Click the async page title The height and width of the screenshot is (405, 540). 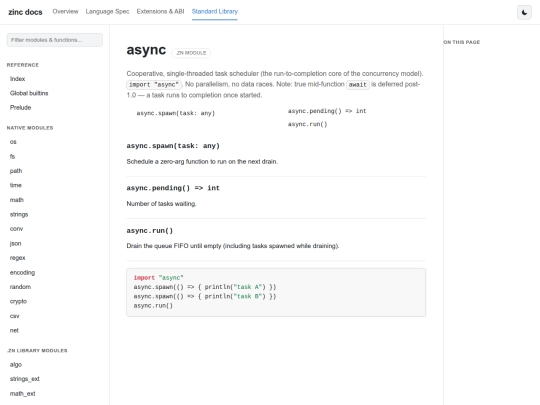[146, 50]
